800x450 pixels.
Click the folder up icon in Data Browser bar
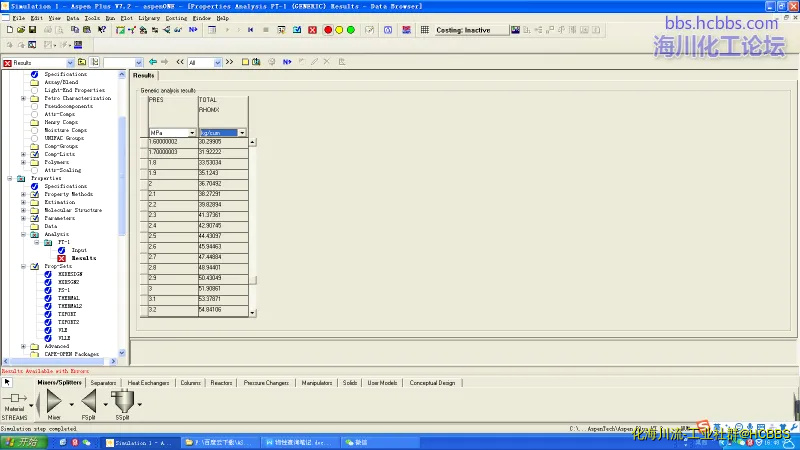(x=82, y=62)
